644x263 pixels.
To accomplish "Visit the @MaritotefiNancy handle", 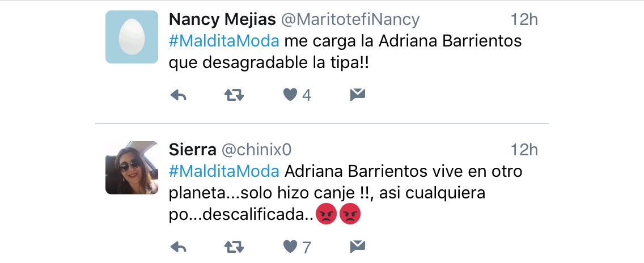I will point(350,19).
